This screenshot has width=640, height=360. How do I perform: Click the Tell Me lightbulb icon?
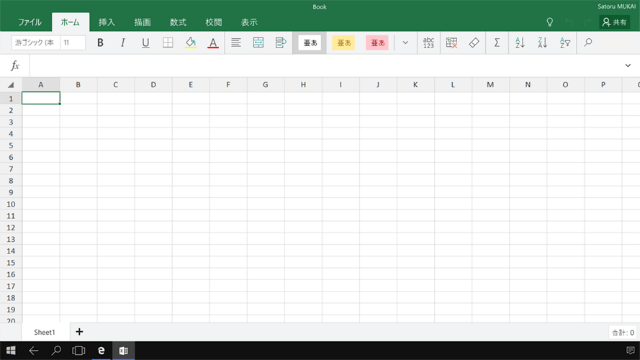[x=550, y=22]
